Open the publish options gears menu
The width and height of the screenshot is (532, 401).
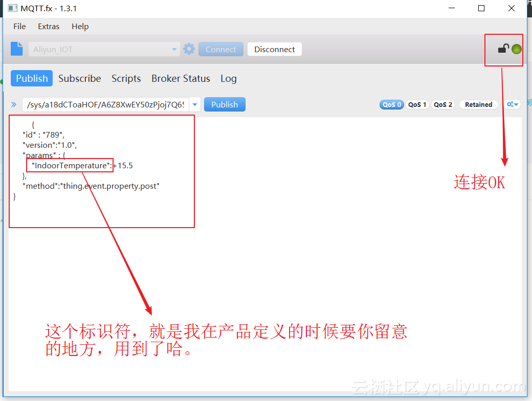pyautogui.click(x=513, y=104)
